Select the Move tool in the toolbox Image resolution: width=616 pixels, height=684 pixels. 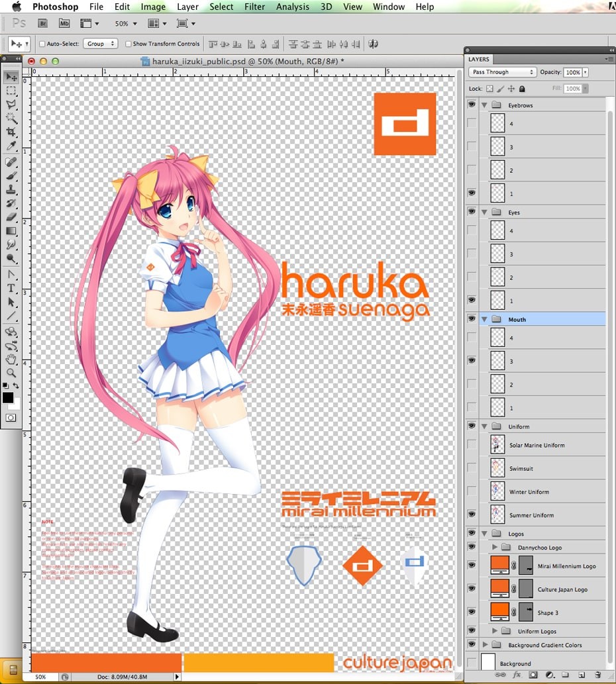(11, 77)
